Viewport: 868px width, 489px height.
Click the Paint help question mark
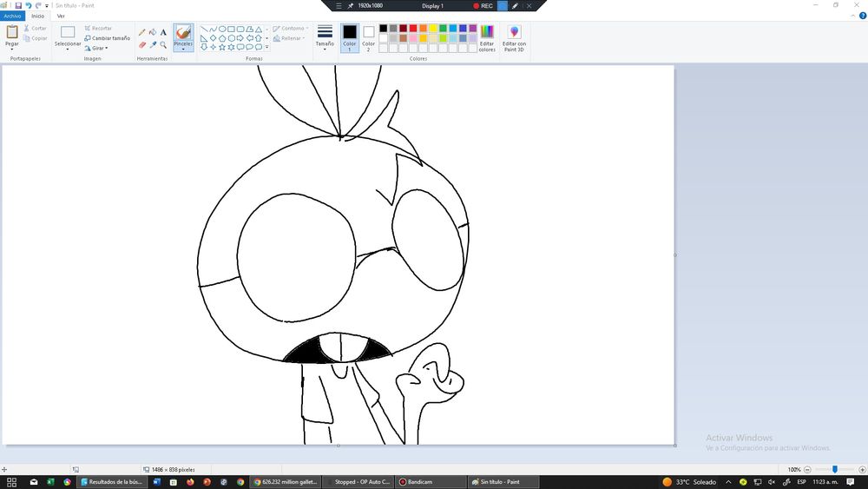tap(863, 16)
